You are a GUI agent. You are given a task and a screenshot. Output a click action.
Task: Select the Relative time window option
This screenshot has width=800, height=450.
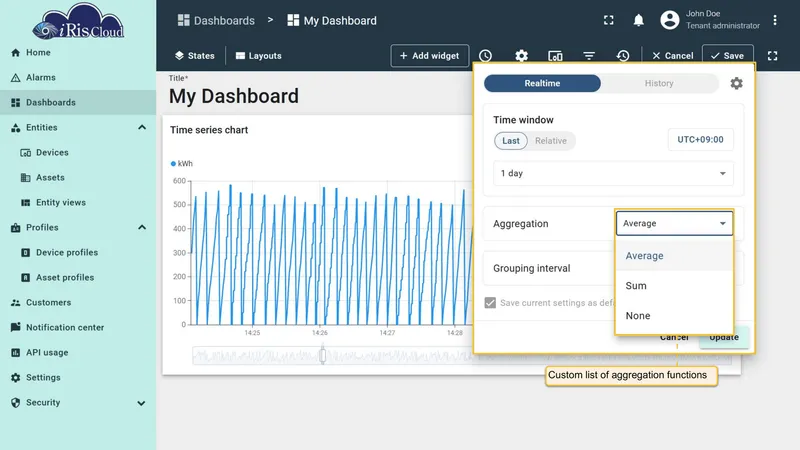tap(551, 141)
